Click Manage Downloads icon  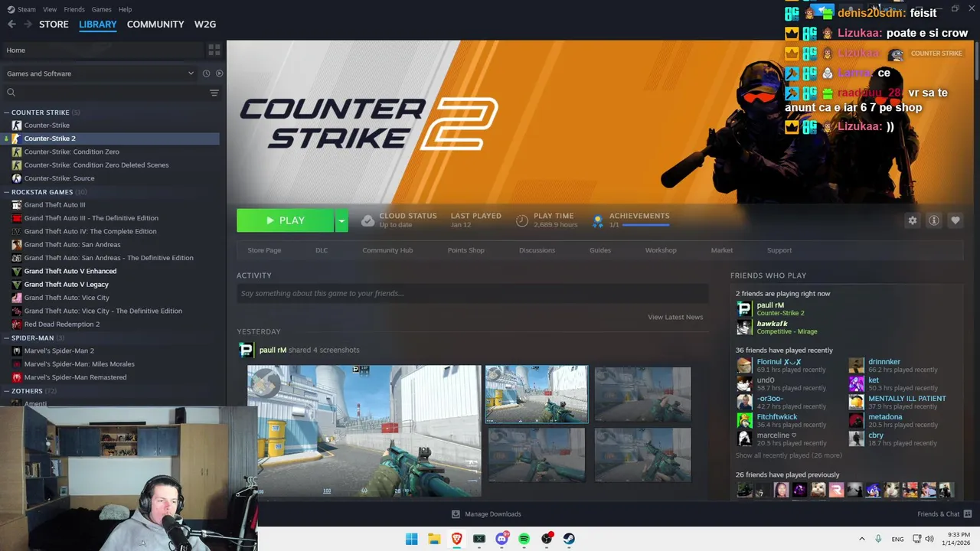pos(456,514)
